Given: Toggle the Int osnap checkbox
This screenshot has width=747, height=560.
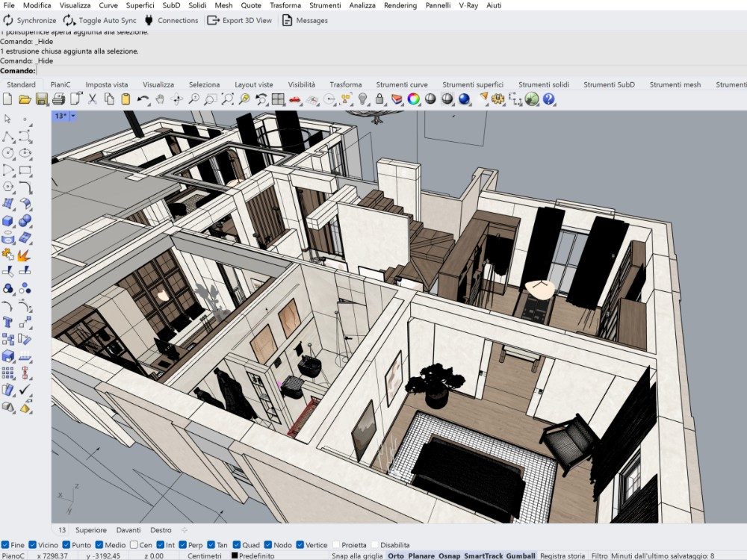Looking at the screenshot, I should click(161, 545).
